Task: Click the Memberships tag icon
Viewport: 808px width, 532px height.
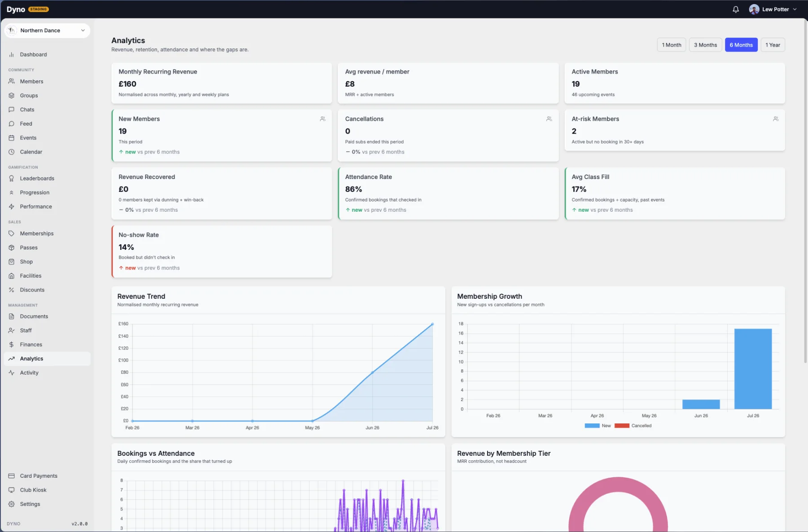Action: [12, 234]
